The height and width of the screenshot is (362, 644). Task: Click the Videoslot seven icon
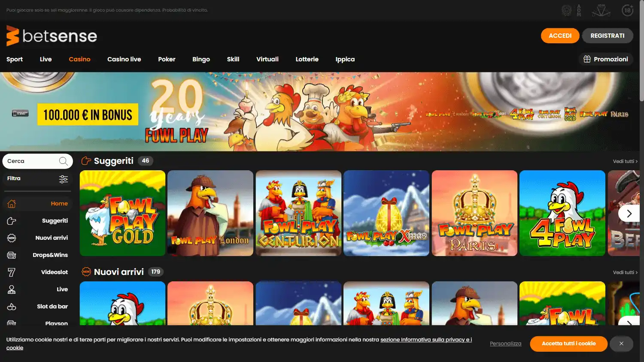pyautogui.click(x=12, y=272)
